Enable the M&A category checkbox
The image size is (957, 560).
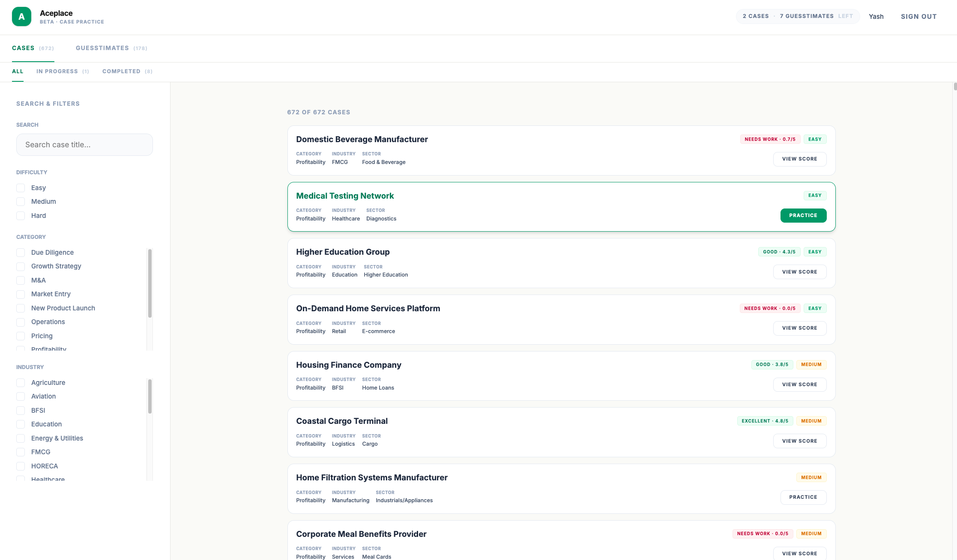pos(21,280)
